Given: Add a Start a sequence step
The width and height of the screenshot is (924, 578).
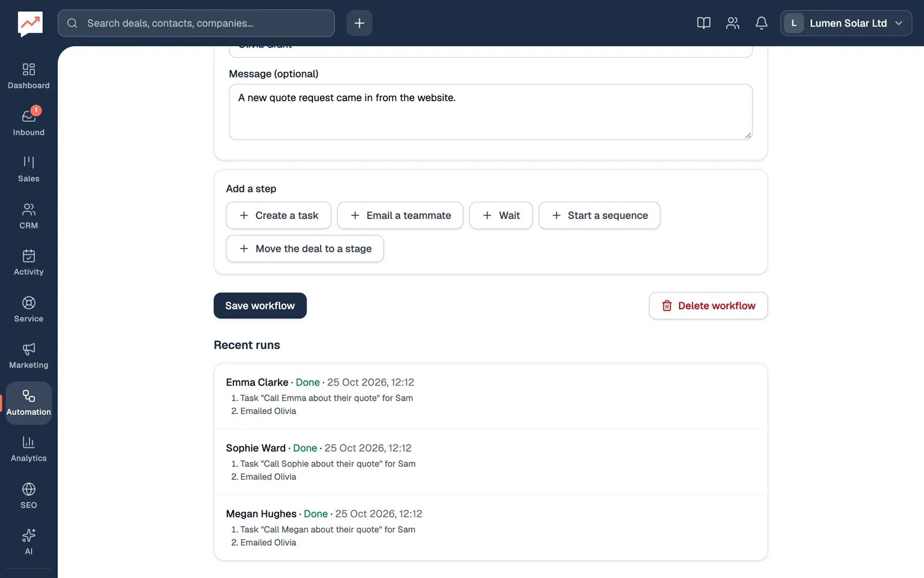Looking at the screenshot, I should 599,216.
